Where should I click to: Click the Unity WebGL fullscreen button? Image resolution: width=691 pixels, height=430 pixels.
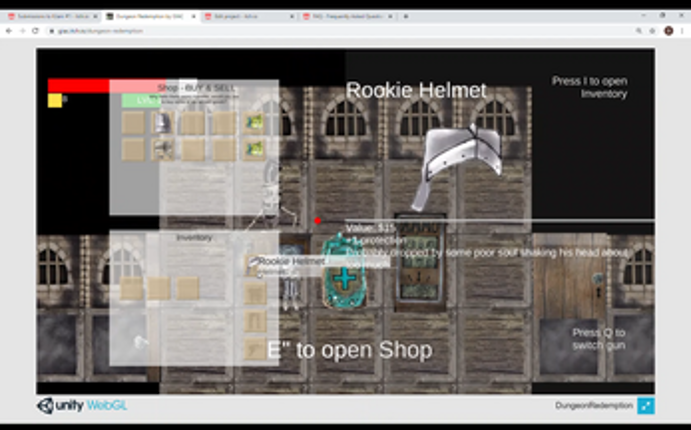pyautogui.click(x=646, y=406)
